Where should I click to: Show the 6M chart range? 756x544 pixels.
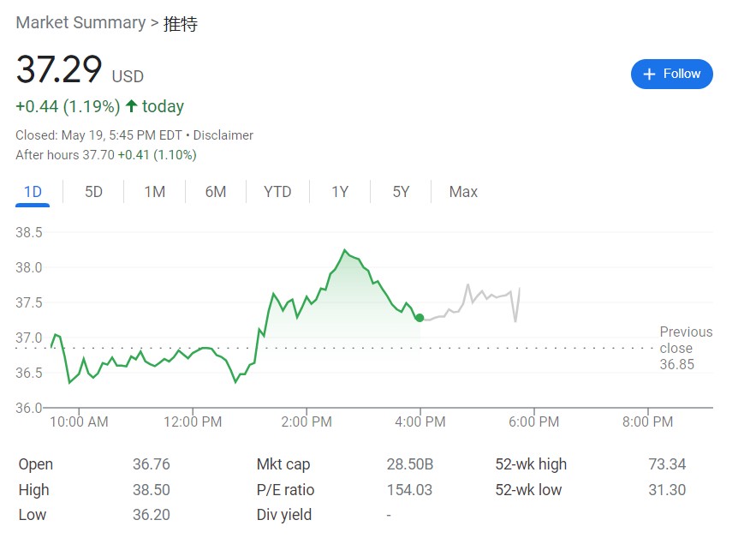[x=216, y=192]
